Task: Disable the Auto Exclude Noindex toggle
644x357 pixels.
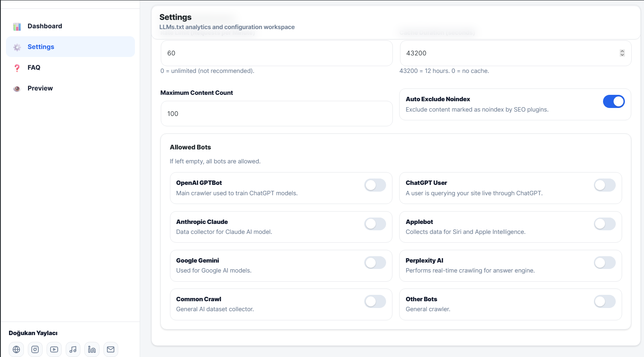Action: tap(614, 102)
